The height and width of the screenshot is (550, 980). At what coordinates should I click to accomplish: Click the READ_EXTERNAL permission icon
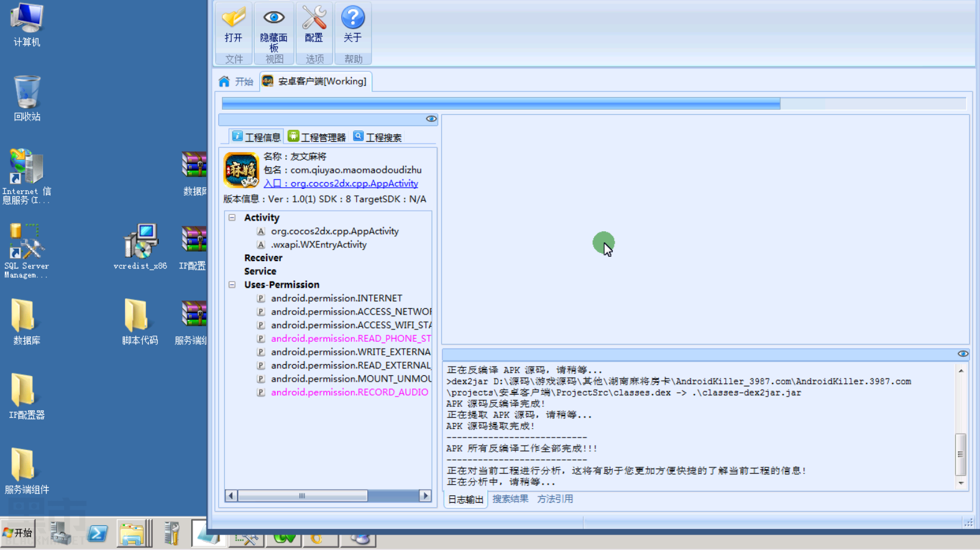[261, 365]
